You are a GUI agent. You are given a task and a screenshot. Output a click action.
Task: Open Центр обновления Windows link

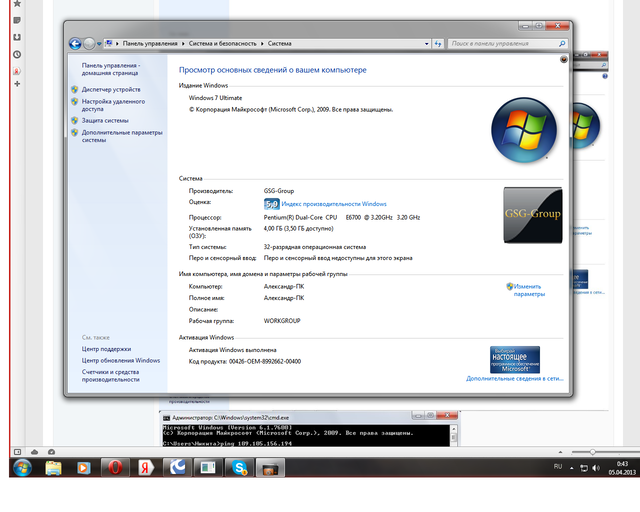[x=120, y=360]
